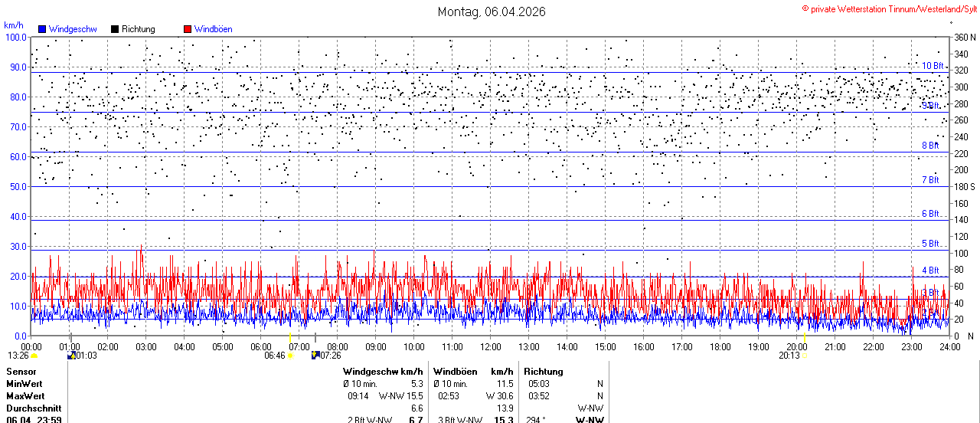Image resolution: width=980 pixels, height=423 pixels.
Task: Click the yellow sunset tick on time axis near 20:13
Action: tap(805, 339)
